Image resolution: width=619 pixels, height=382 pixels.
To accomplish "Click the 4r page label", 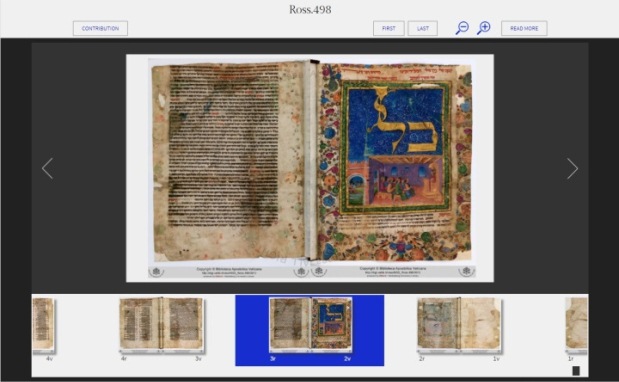I will click(124, 359).
